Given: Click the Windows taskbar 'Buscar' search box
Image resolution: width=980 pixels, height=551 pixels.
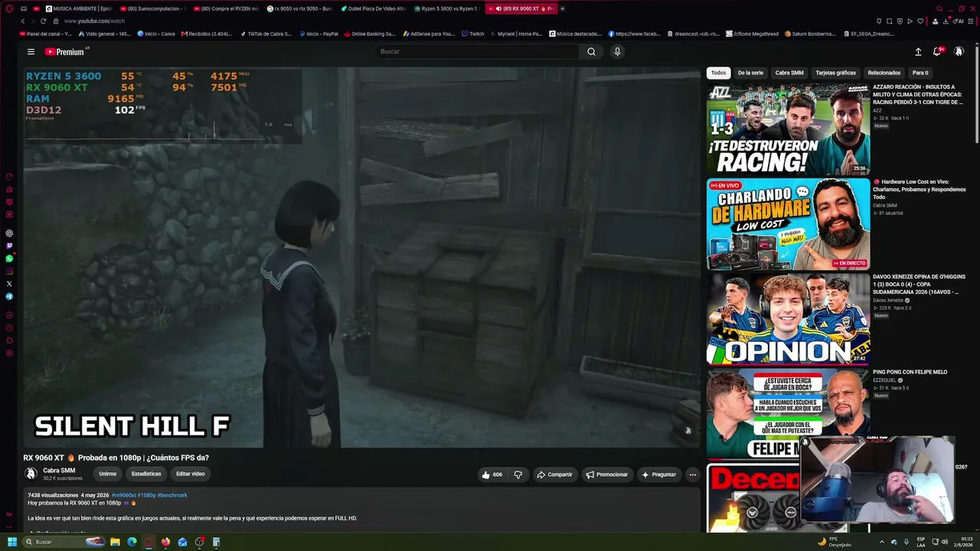Looking at the screenshot, I should click(64, 542).
